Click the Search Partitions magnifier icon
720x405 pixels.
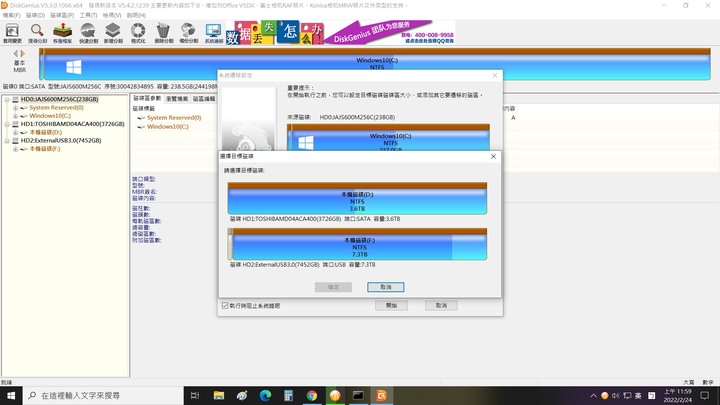click(37, 33)
